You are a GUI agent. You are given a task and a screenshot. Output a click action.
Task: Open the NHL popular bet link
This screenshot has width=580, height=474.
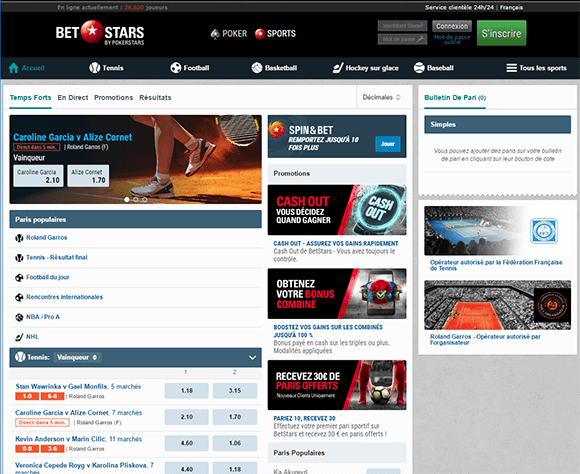coord(33,337)
